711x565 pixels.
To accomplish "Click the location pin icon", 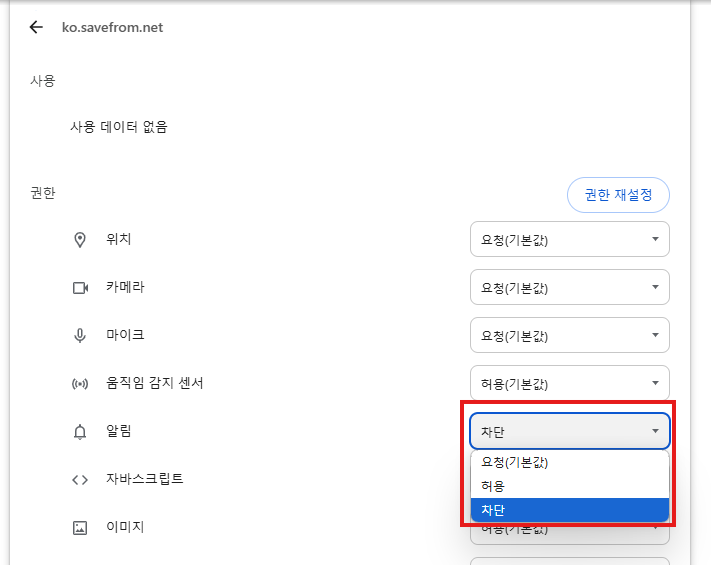I will point(80,240).
